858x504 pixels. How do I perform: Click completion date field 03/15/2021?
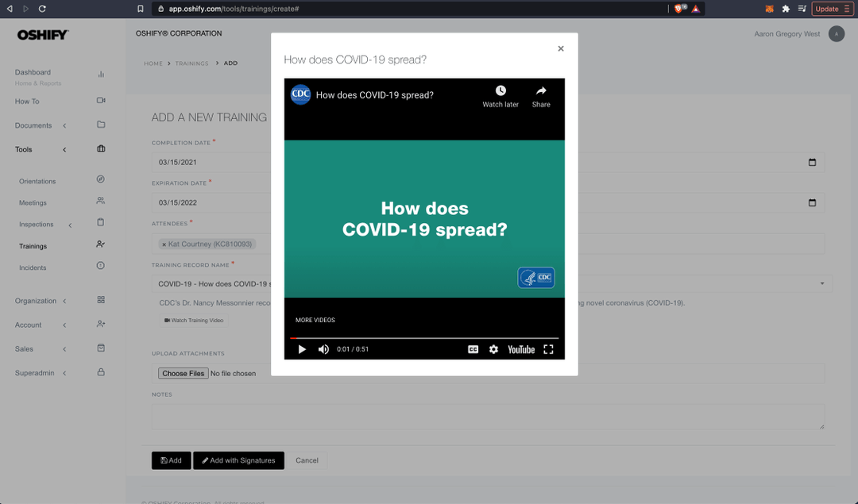(488, 163)
